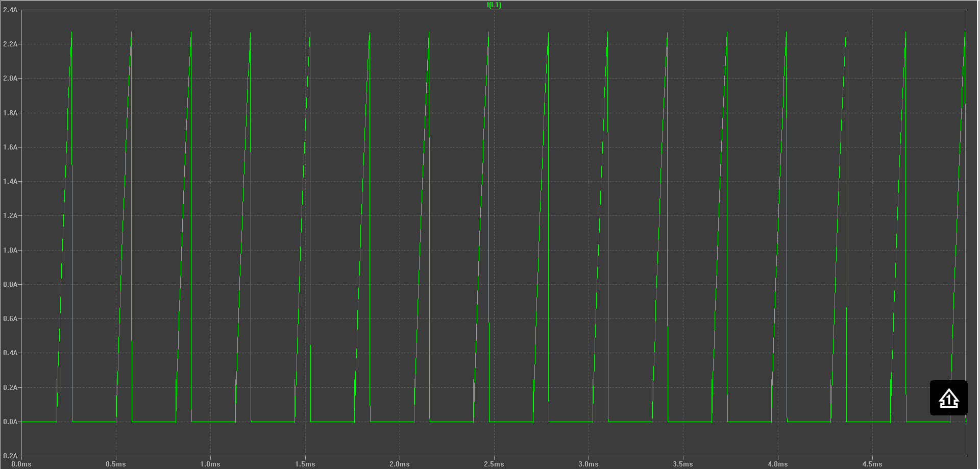Click the I(L1) trace label

[494, 5]
